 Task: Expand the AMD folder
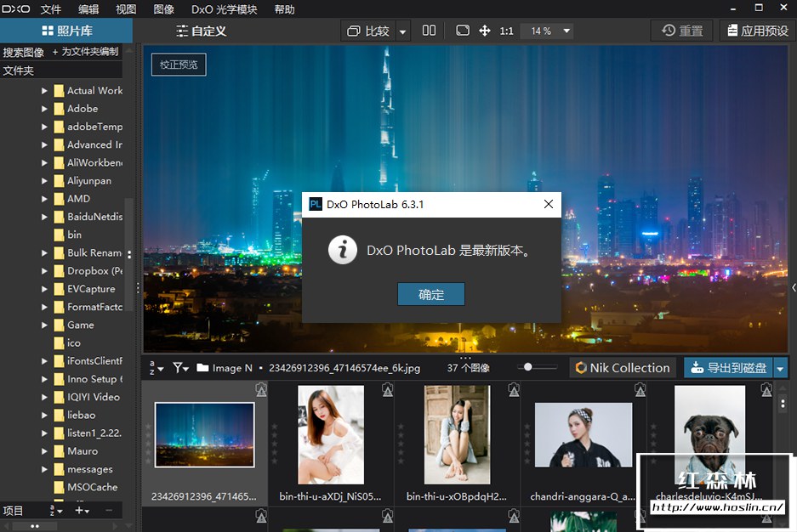click(x=44, y=199)
